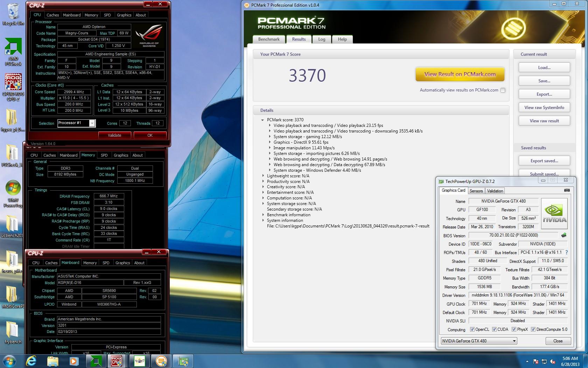The image size is (588, 368).
Task: Click the GPU-Z camera screenshot icon
Action: (x=567, y=190)
